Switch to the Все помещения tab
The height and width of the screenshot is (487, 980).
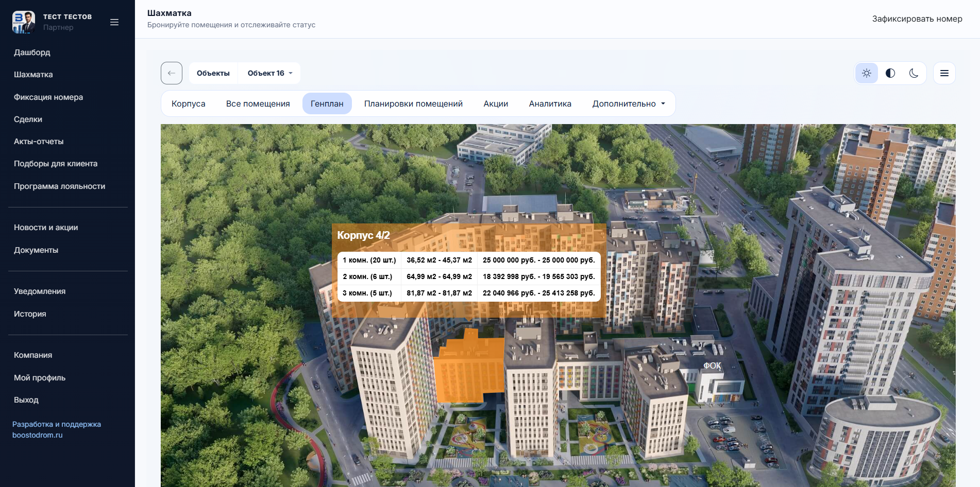pos(258,103)
